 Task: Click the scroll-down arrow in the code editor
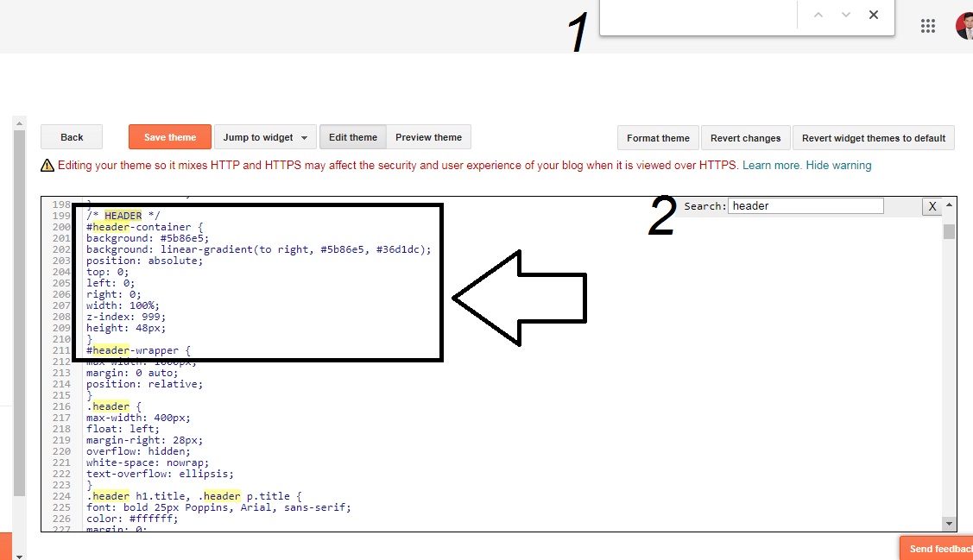click(x=948, y=523)
